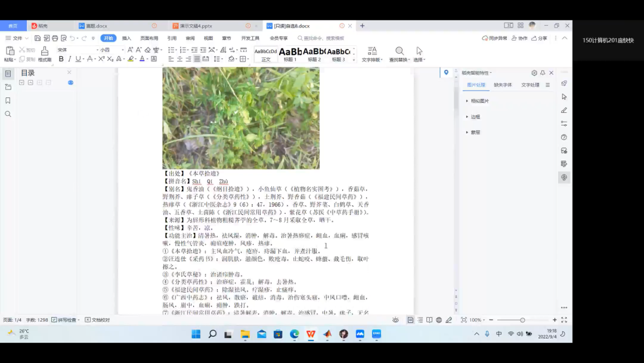Apply the font color A swatch
The height and width of the screenshot is (363, 644).
(142, 59)
